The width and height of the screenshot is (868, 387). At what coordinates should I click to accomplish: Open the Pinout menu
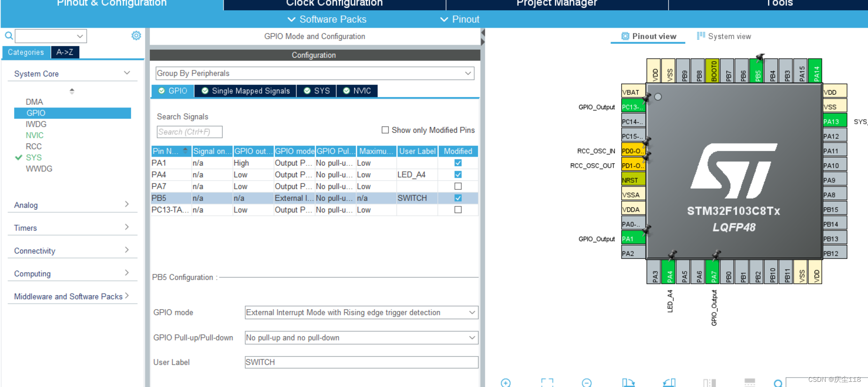click(460, 19)
